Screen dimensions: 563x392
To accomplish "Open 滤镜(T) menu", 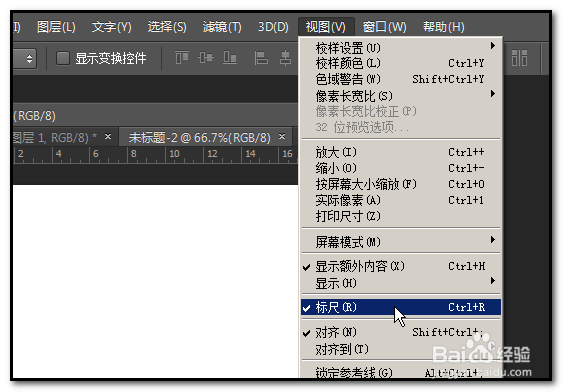I will (222, 27).
